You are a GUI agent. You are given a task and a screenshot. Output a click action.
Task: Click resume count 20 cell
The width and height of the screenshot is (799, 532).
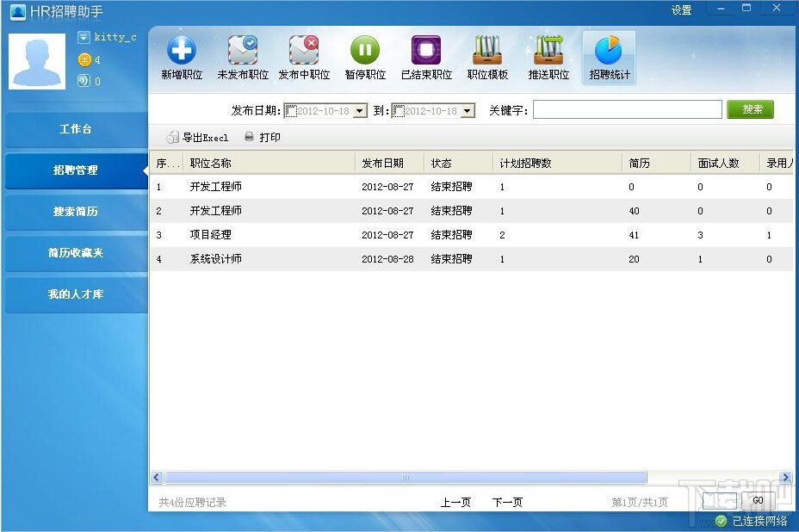634,259
